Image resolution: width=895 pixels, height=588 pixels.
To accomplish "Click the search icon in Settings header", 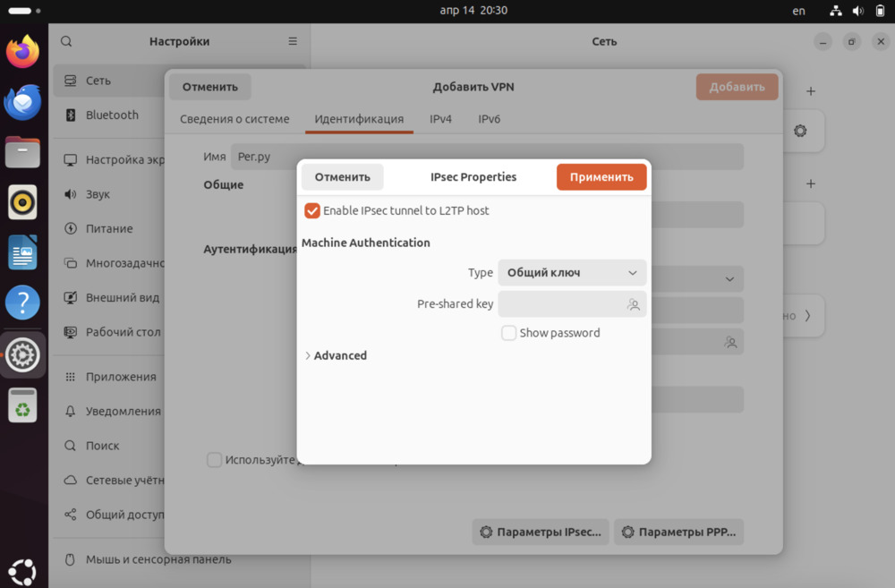I will coord(66,41).
